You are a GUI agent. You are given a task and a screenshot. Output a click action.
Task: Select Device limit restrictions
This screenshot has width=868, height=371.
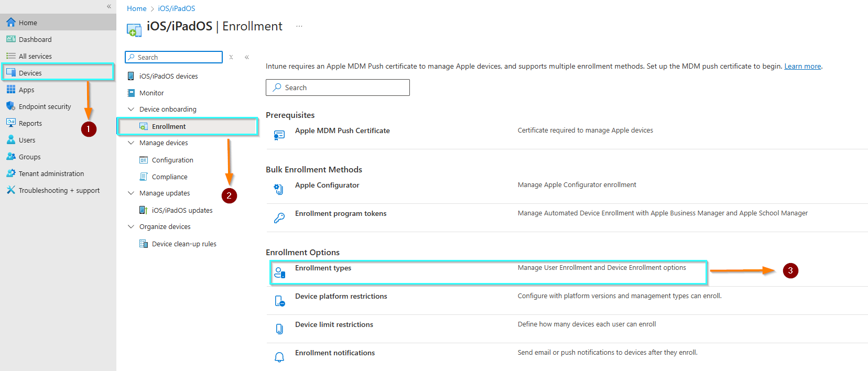coord(334,324)
